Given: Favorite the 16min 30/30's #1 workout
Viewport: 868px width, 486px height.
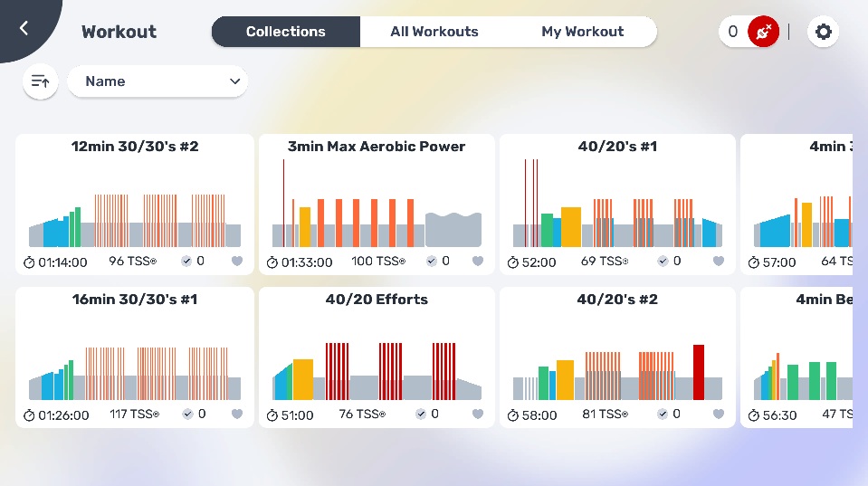Looking at the screenshot, I should (237, 414).
